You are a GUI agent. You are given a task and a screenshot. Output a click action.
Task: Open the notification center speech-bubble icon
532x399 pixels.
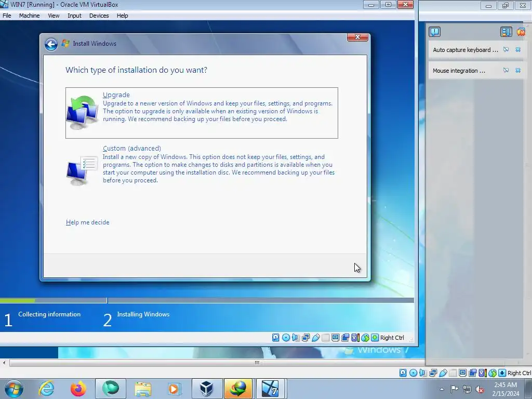(x=435, y=32)
